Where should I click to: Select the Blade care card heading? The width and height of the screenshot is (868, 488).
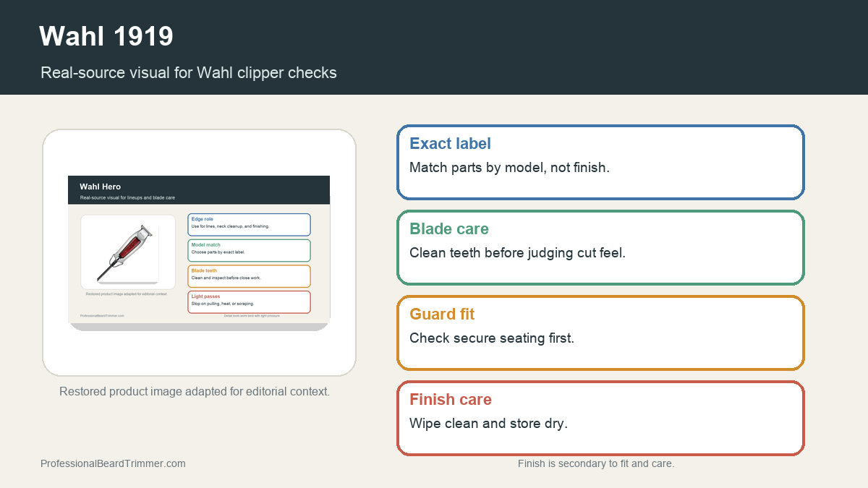click(449, 228)
